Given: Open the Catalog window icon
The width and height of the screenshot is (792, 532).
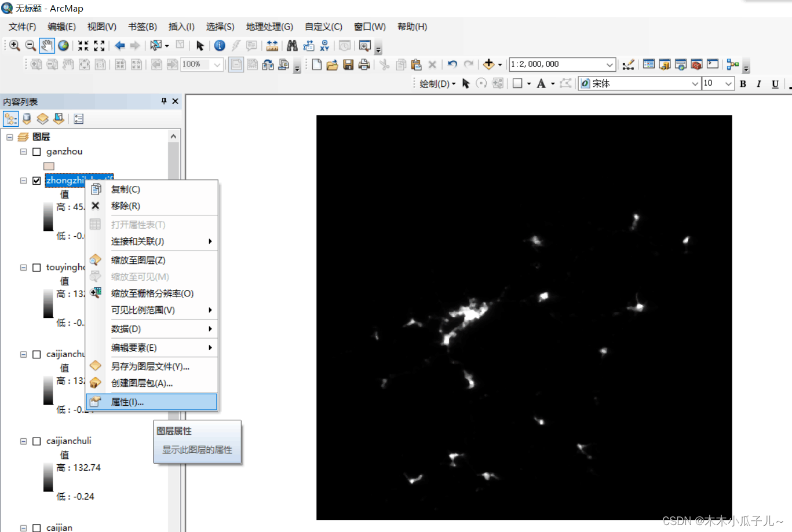Looking at the screenshot, I should point(665,64).
